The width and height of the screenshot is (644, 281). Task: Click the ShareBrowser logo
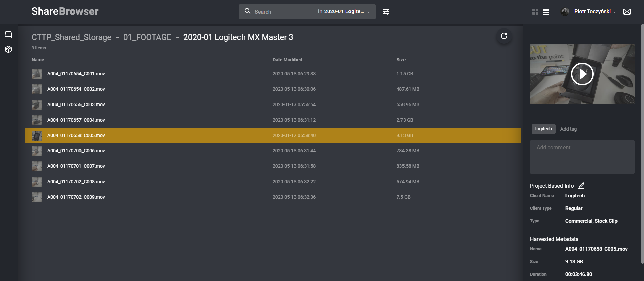tap(65, 11)
